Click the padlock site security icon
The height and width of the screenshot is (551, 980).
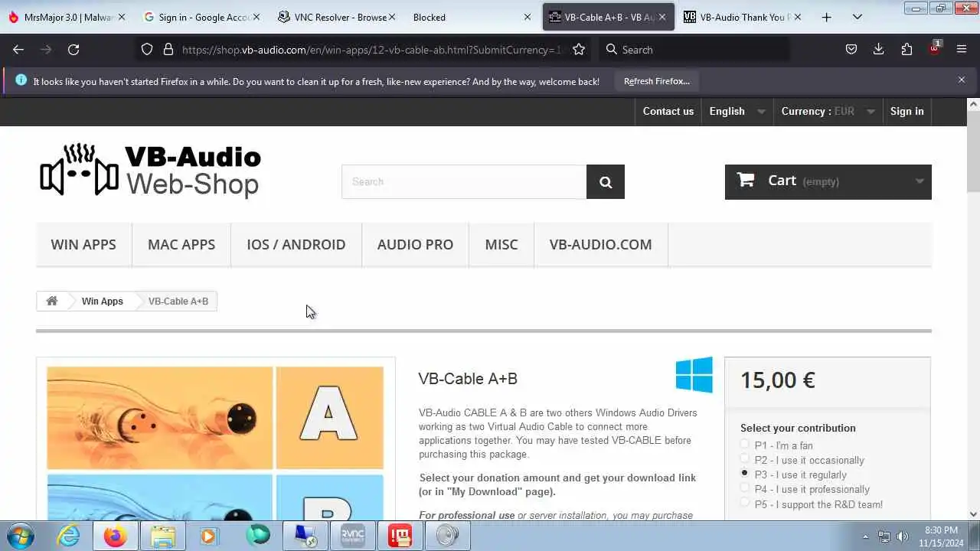click(x=168, y=50)
